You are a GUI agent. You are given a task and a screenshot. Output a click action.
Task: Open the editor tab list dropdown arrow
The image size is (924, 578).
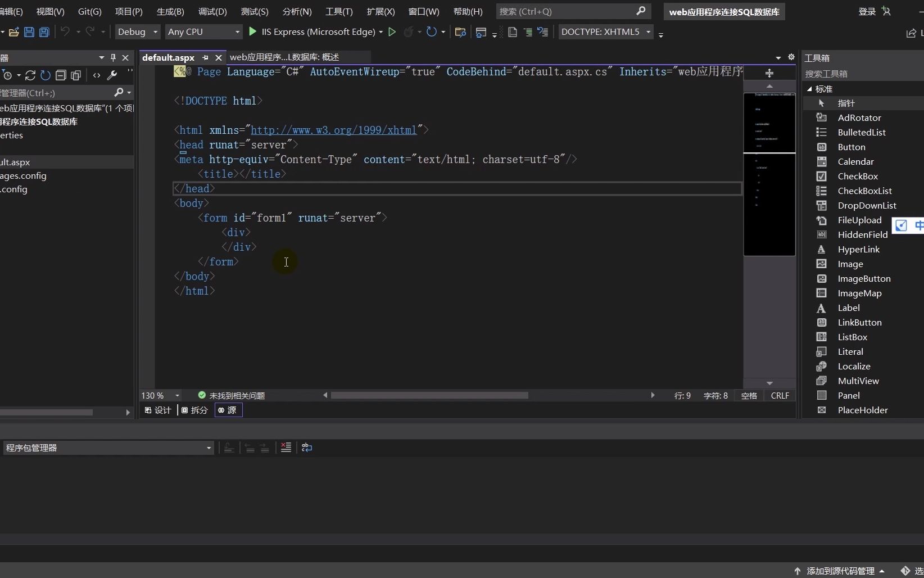tap(778, 57)
